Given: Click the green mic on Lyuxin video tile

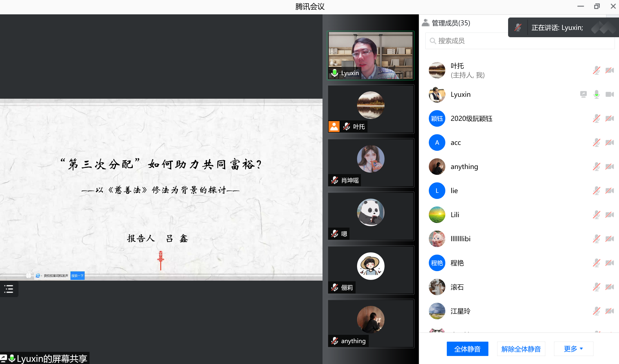Looking at the screenshot, I should tap(335, 73).
